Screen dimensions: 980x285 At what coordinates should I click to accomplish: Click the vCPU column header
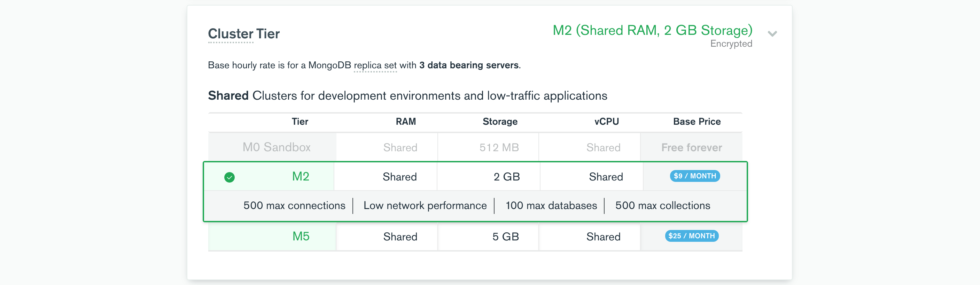click(x=606, y=121)
